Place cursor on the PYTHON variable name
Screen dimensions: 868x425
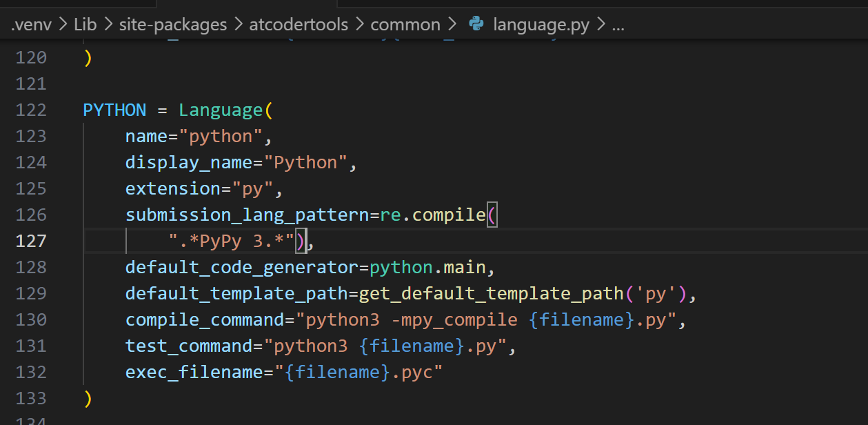pos(114,110)
